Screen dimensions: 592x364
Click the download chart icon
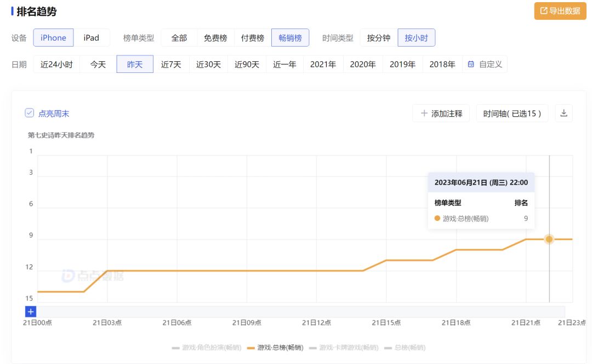point(563,113)
